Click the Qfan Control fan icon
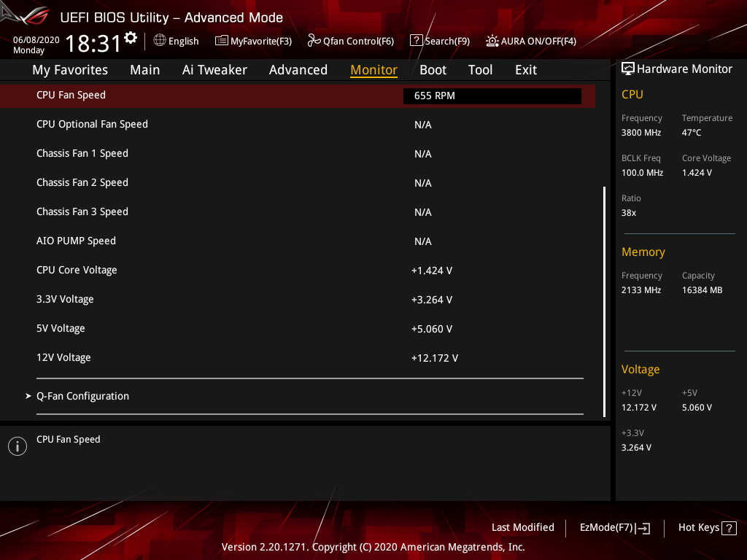The width and height of the screenshot is (747, 560). (x=314, y=41)
